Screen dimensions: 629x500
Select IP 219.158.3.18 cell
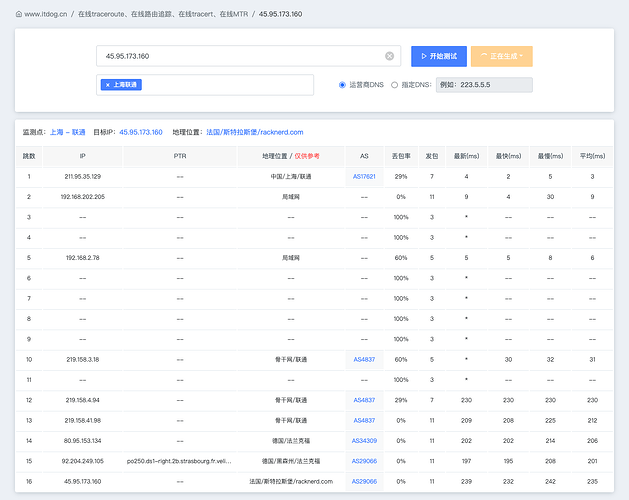[x=83, y=360]
